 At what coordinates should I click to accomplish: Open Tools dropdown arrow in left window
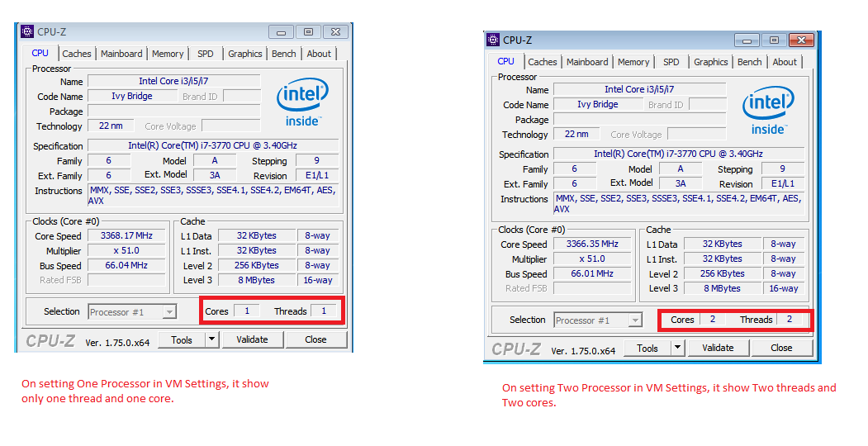[x=212, y=339]
